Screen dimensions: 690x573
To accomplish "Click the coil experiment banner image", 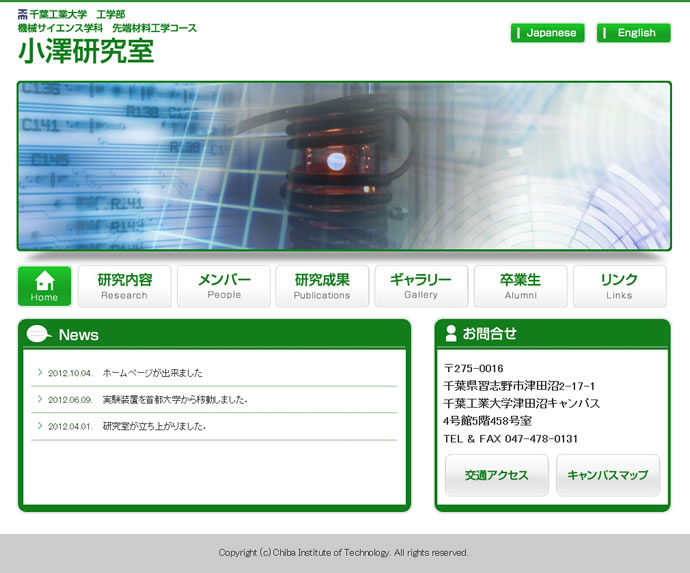I will (344, 165).
